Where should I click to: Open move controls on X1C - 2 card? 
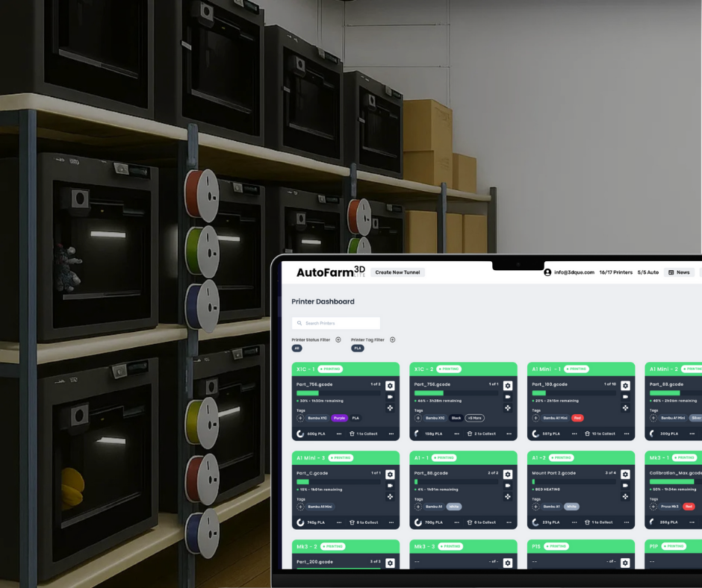click(508, 407)
